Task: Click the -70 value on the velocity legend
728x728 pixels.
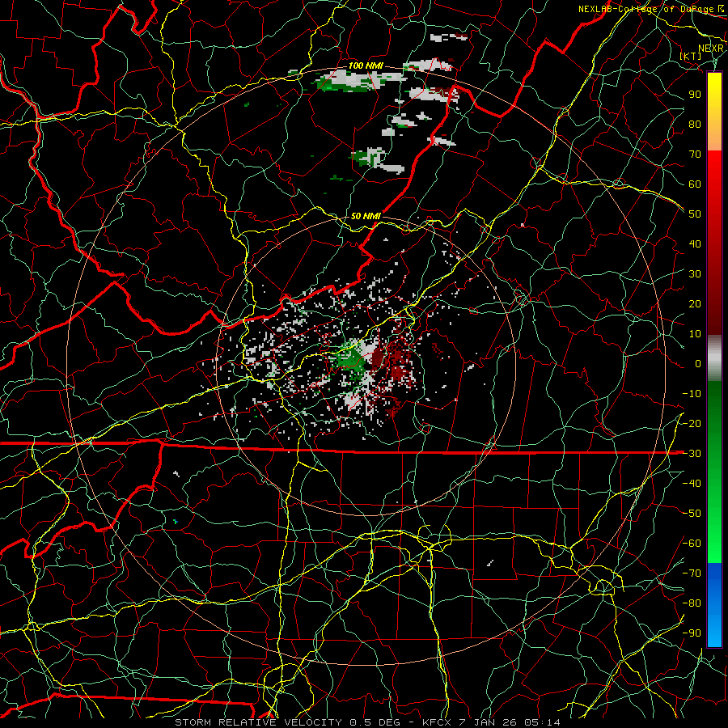Action: coord(692,574)
